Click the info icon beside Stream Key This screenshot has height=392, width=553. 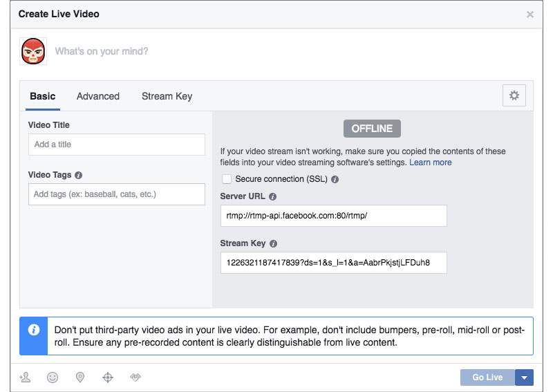click(273, 244)
